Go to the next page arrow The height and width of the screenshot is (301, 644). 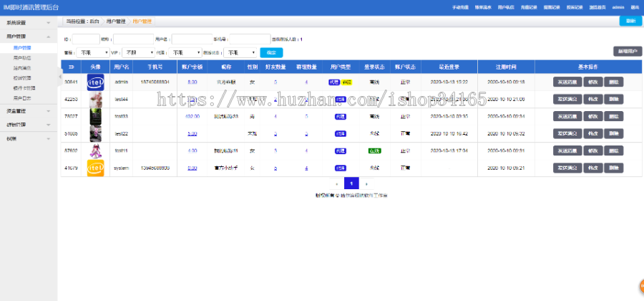pyautogui.click(x=367, y=183)
